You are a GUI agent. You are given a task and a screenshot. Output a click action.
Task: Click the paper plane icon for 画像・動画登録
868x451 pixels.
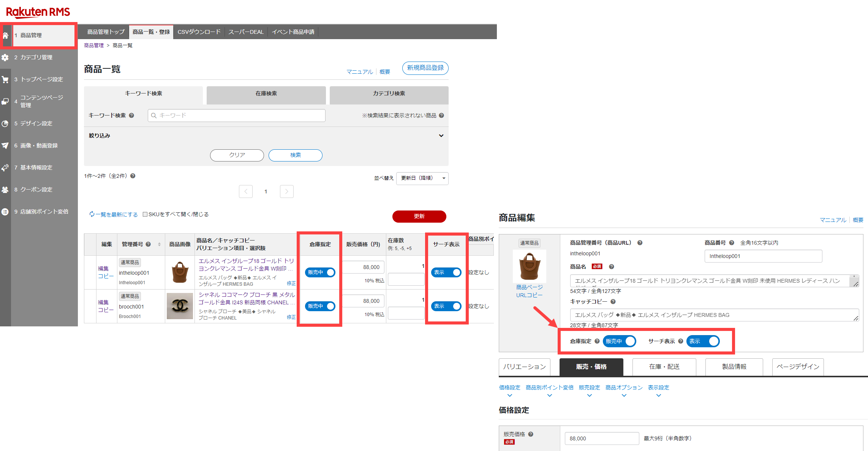pyautogui.click(x=5, y=146)
